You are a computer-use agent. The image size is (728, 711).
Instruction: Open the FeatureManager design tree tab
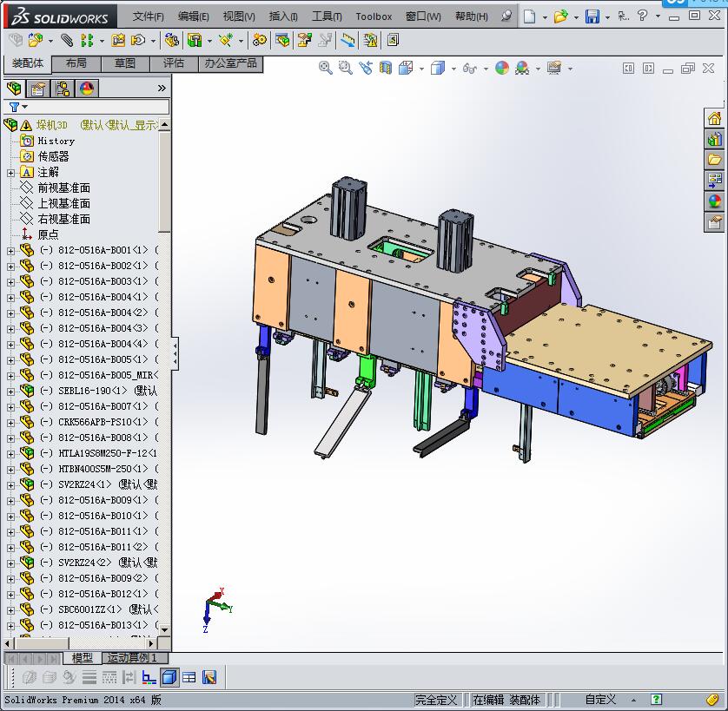coord(14,89)
